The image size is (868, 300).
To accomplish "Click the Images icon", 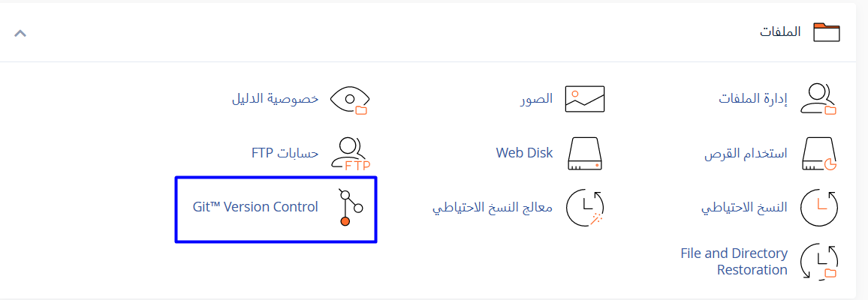I will pyautogui.click(x=584, y=99).
